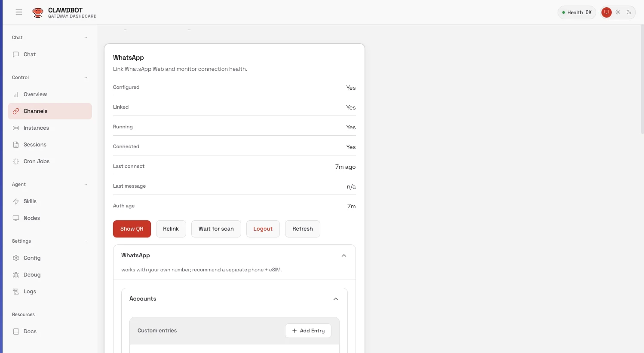
Task: Click the Show QR button
Action: (132, 229)
